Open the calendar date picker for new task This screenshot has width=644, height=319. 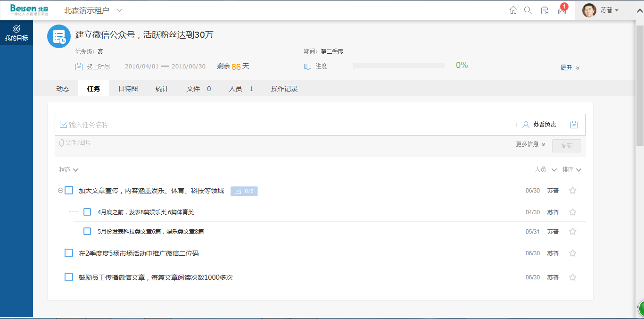point(574,125)
